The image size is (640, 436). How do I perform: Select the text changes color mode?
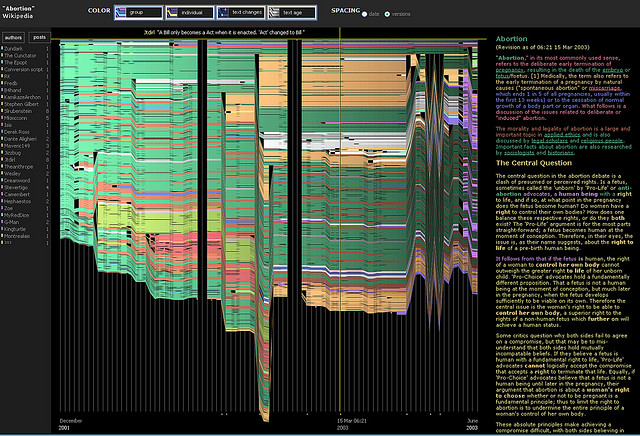click(241, 13)
